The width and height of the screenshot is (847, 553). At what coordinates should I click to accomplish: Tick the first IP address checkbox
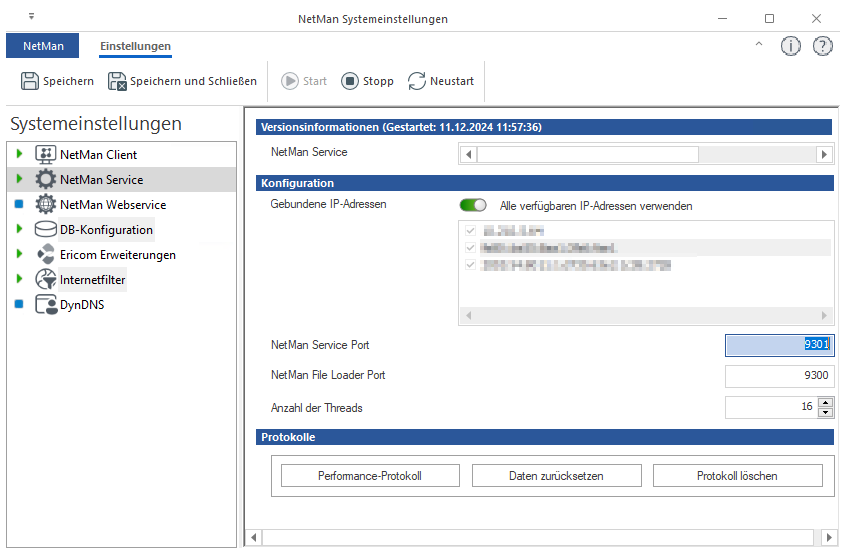[471, 231]
